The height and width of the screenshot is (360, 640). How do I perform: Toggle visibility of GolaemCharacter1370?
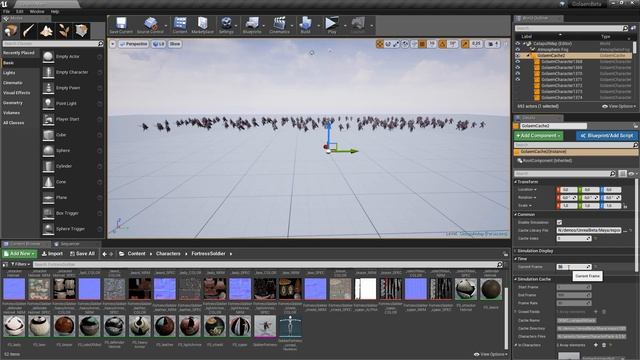tap(518, 73)
